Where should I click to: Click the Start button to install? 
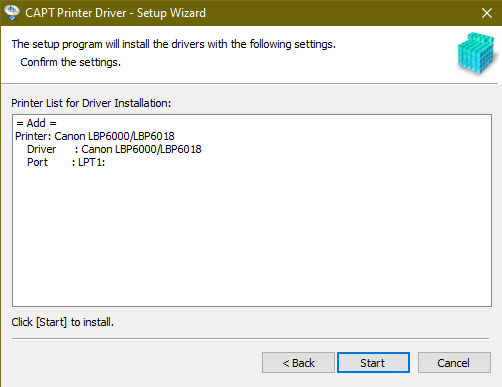tap(373, 363)
